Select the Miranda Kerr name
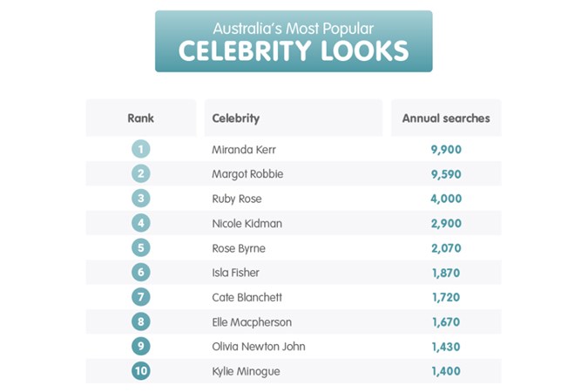This screenshot has width=588, height=392. [x=244, y=150]
